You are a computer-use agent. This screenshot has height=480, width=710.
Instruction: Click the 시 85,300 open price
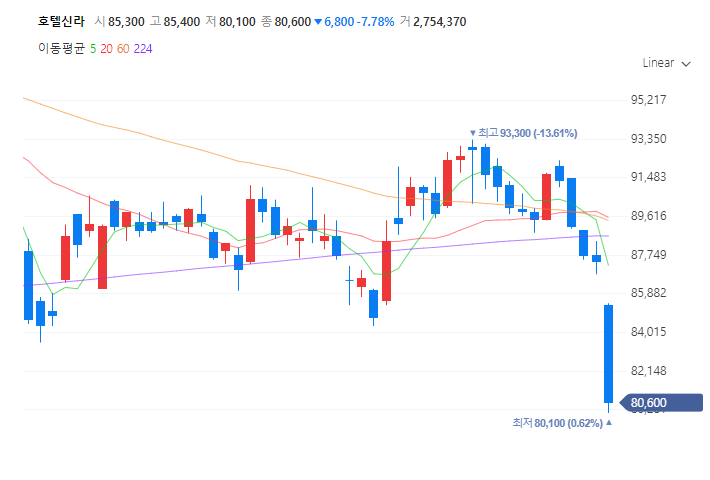click(119, 21)
